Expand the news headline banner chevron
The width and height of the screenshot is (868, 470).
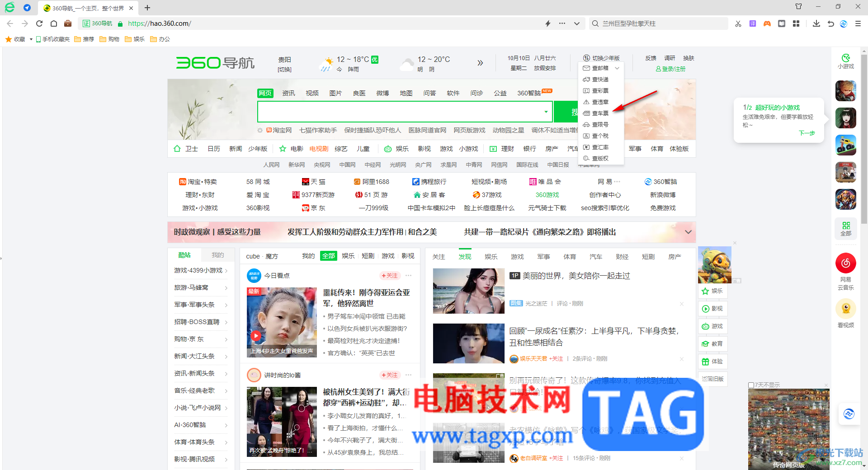pyautogui.click(x=688, y=232)
